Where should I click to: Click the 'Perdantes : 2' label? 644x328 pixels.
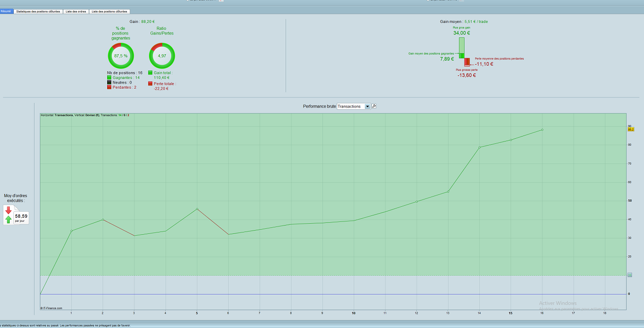pyautogui.click(x=124, y=87)
